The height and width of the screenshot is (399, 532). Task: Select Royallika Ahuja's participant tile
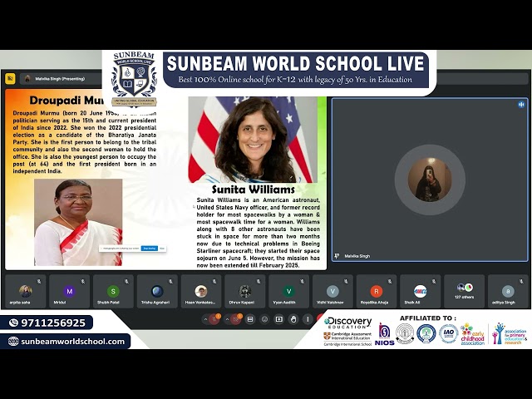[x=377, y=292]
